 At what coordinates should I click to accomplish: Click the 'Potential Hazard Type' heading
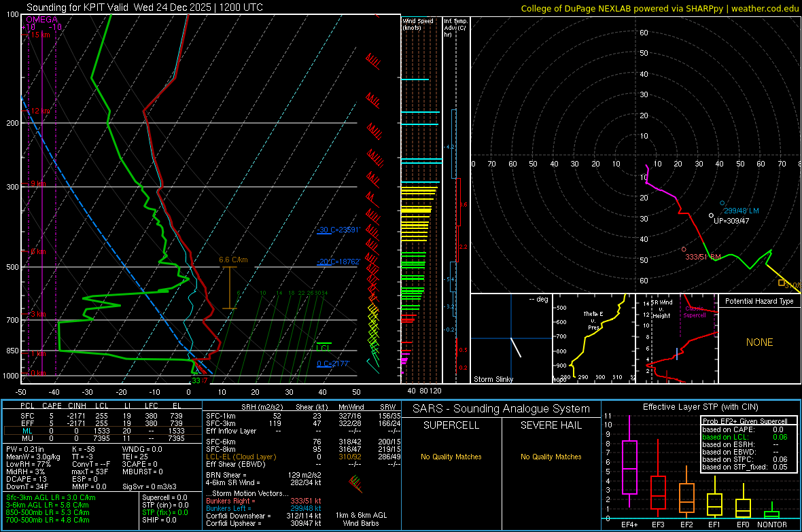click(759, 301)
